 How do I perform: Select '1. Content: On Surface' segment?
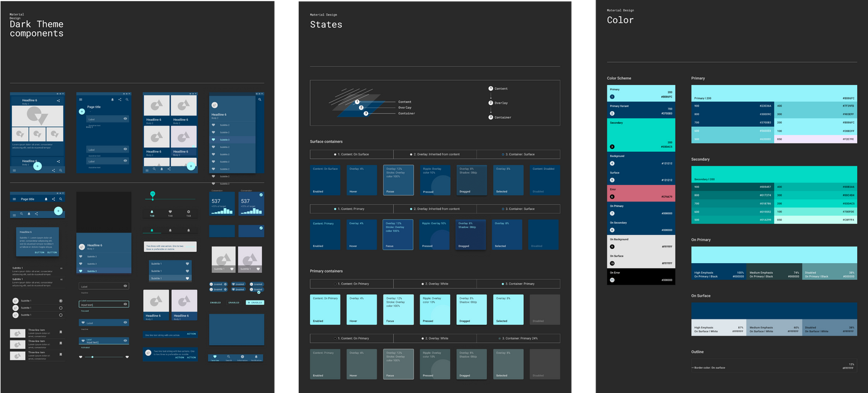tap(351, 154)
